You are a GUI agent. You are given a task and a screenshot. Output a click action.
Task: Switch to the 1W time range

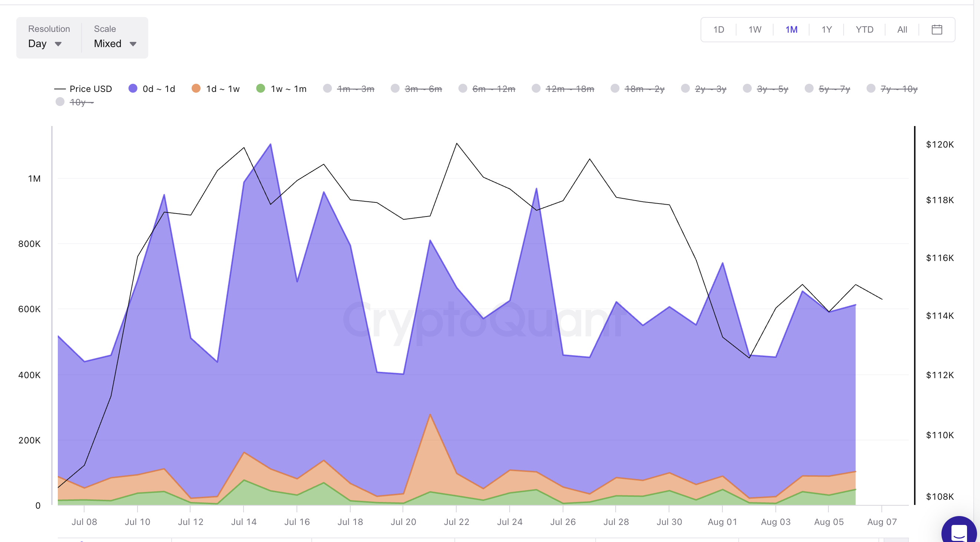[754, 30]
